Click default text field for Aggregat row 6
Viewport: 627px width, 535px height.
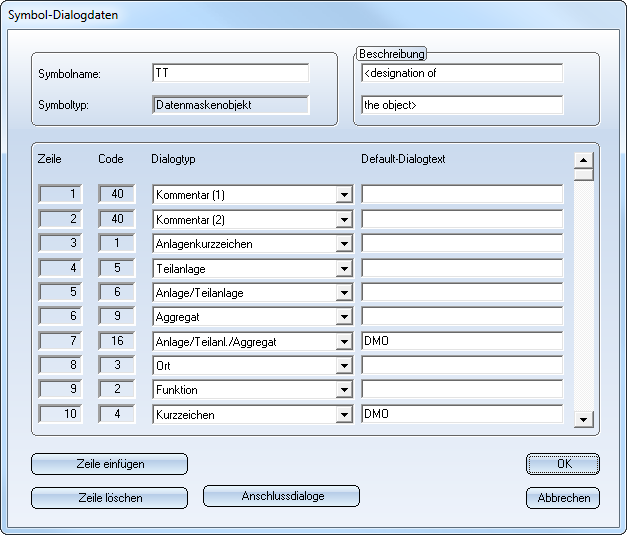point(462,316)
